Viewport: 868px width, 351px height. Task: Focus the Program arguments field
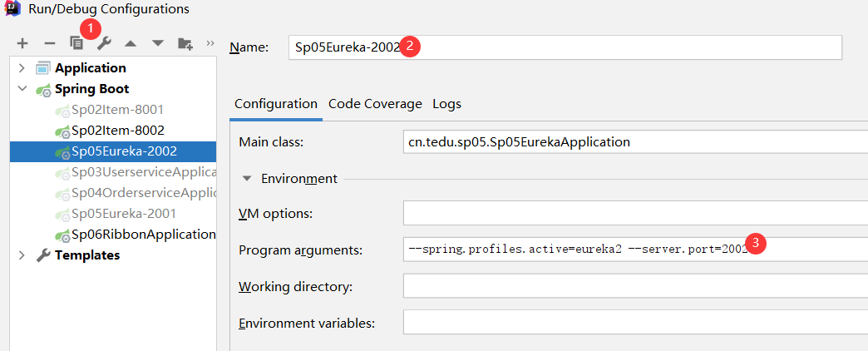(x=632, y=250)
